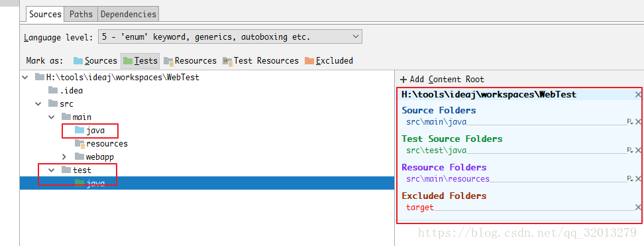
Task: Unmark src\main\java as source folder
Action: point(638,122)
